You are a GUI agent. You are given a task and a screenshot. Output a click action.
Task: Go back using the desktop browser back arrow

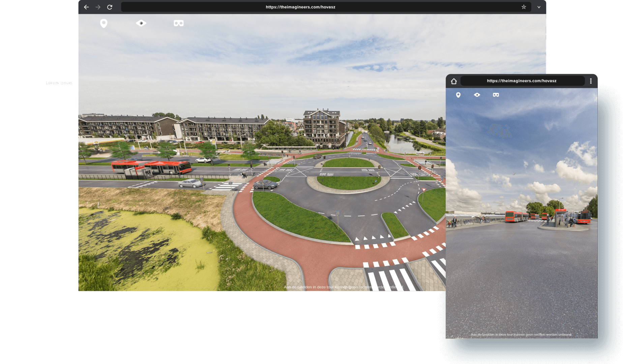(x=86, y=7)
